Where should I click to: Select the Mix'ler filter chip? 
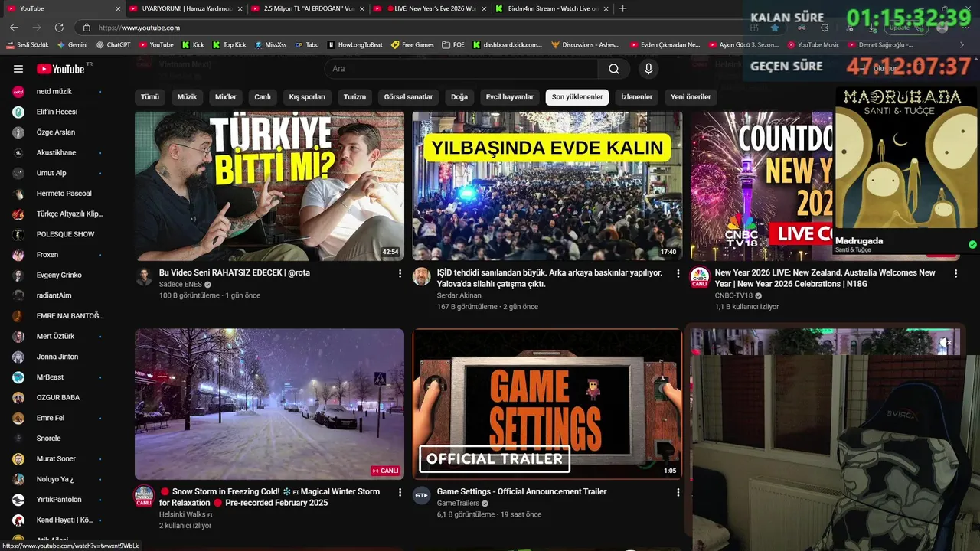[226, 97]
